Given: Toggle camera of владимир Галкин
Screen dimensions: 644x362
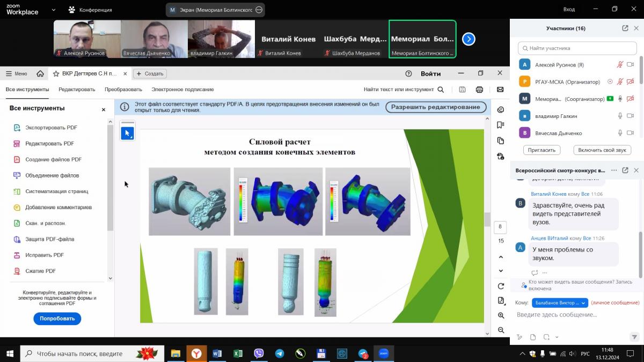Looking at the screenshot, I should (631, 116).
